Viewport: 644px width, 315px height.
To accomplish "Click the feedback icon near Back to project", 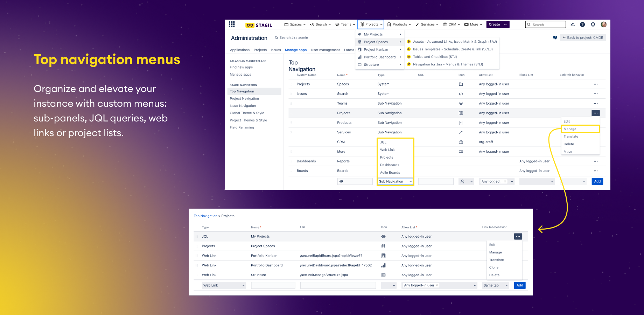I will tap(555, 37).
